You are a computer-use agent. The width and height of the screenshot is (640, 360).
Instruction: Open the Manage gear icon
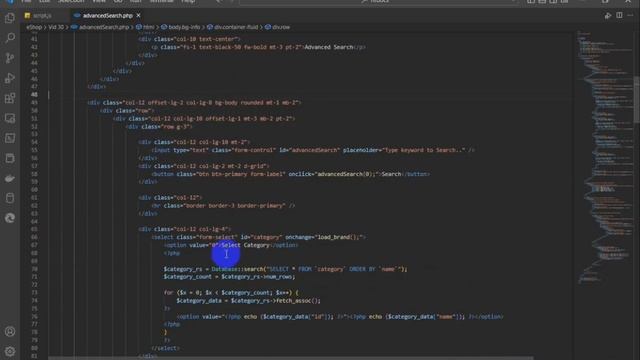pos(10,351)
